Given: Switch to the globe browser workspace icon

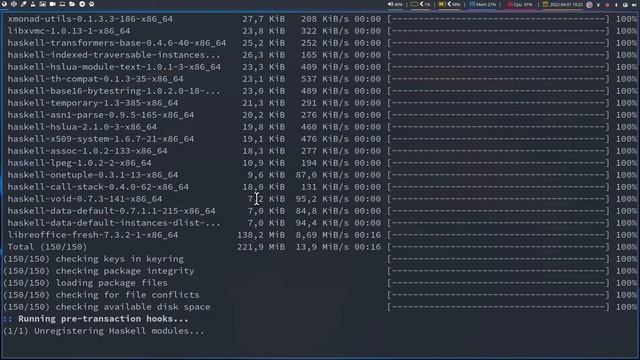Looking at the screenshot, I should click(14, 4).
